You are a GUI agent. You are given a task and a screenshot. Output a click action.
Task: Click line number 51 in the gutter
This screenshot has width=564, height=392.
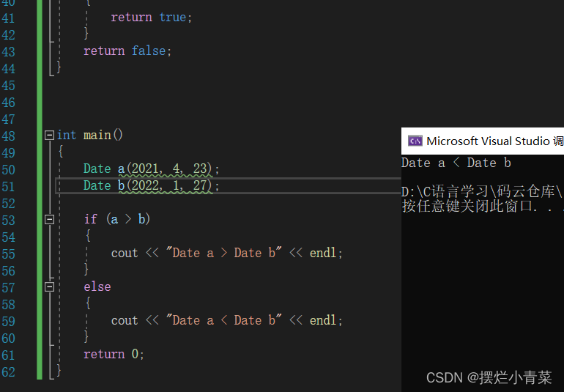(x=8, y=187)
